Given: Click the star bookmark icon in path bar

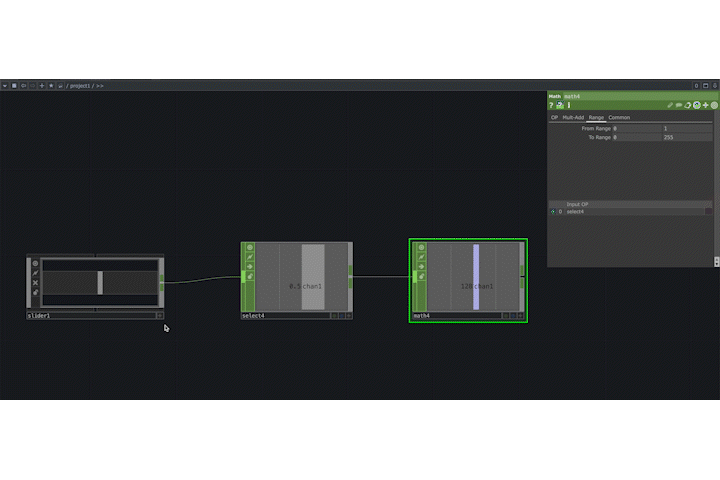Looking at the screenshot, I should coord(51,85).
